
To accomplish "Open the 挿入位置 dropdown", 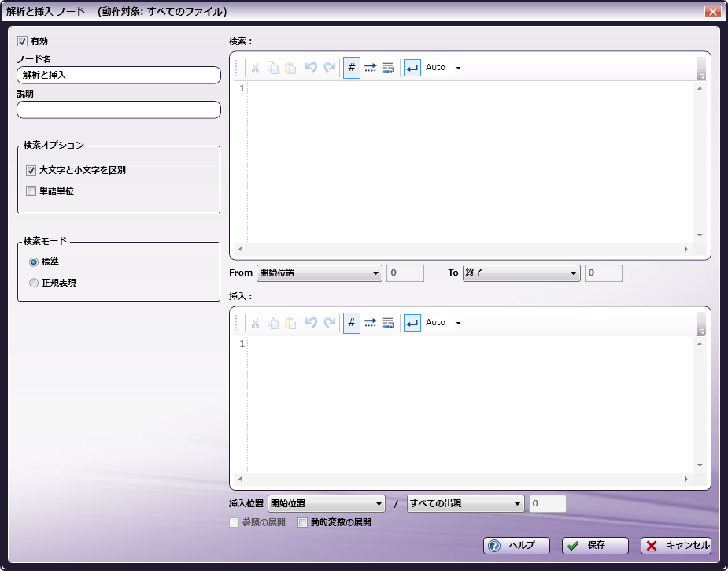I will (325, 504).
